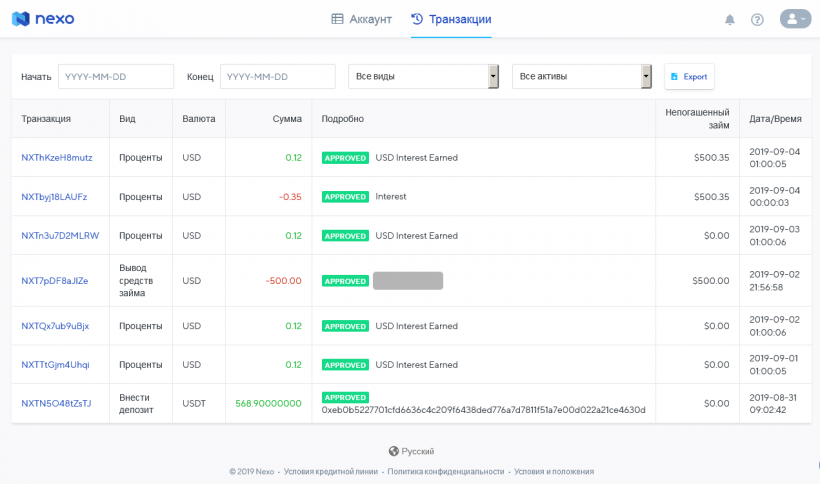Click the Русский language selector
The image size is (820, 484).
pos(418,451)
